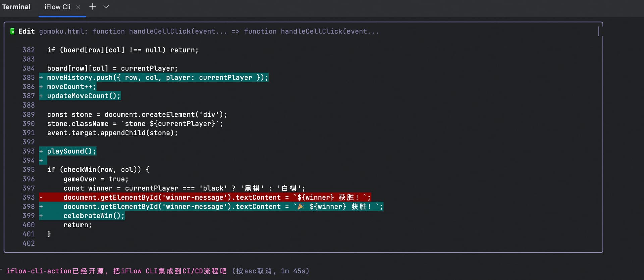Click the party popper emoji in added line
Viewport: 644px width, 280px height.
click(301, 207)
